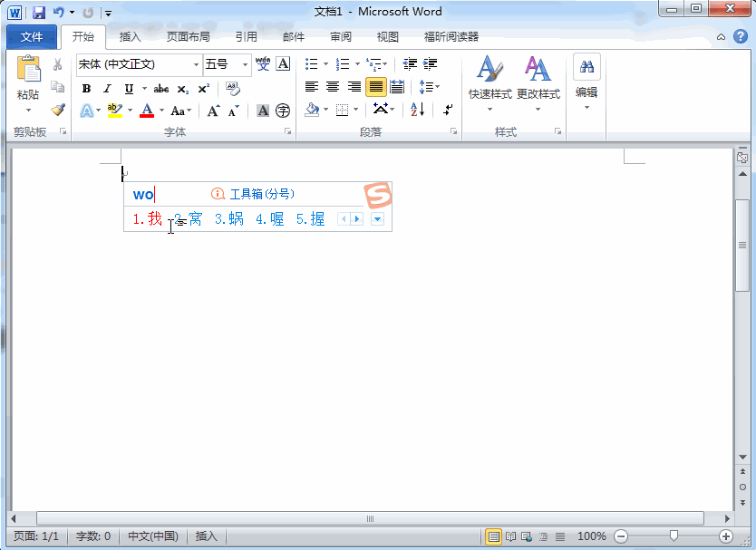Click the Shading paint bucket icon
Image resolution: width=756 pixels, height=550 pixels.
[x=313, y=110]
